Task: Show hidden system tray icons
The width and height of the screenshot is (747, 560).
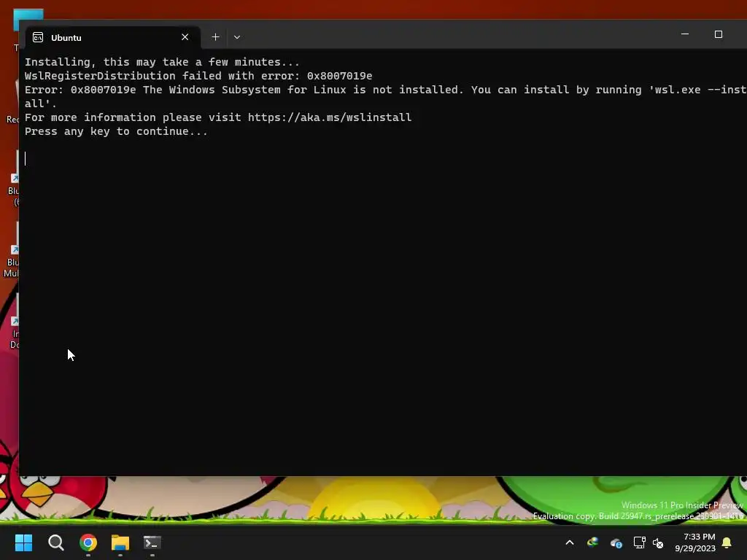Action: (x=569, y=542)
